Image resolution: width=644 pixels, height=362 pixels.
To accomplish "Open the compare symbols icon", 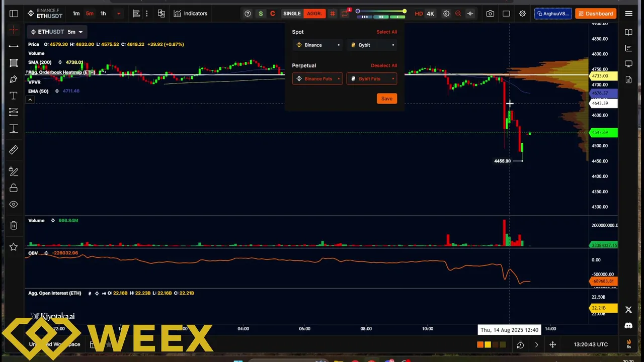I will 161,14.
